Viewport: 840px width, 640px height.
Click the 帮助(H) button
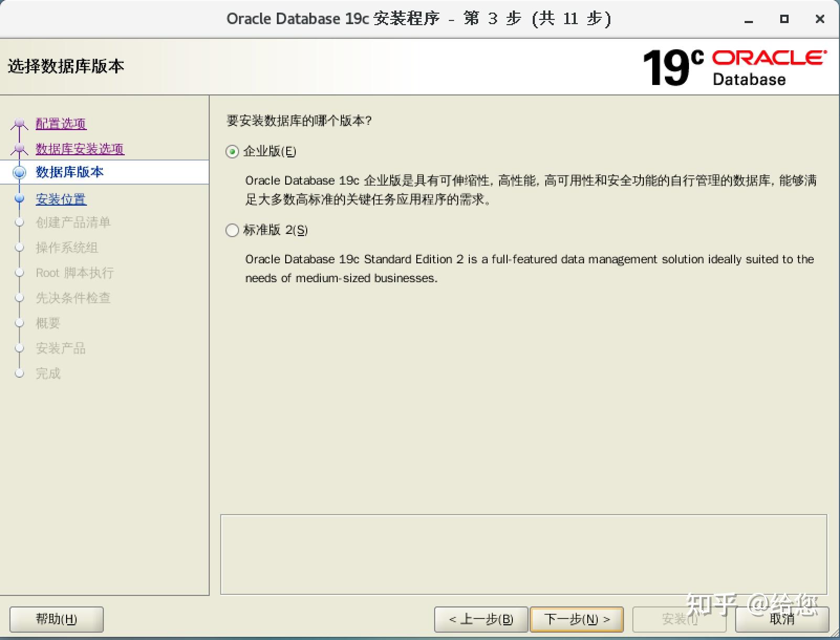pyautogui.click(x=56, y=619)
